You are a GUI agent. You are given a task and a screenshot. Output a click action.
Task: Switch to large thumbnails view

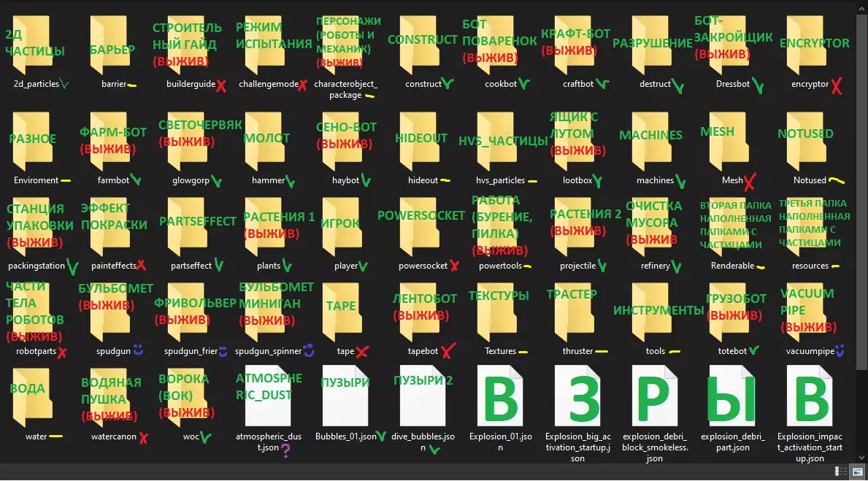(x=858, y=472)
